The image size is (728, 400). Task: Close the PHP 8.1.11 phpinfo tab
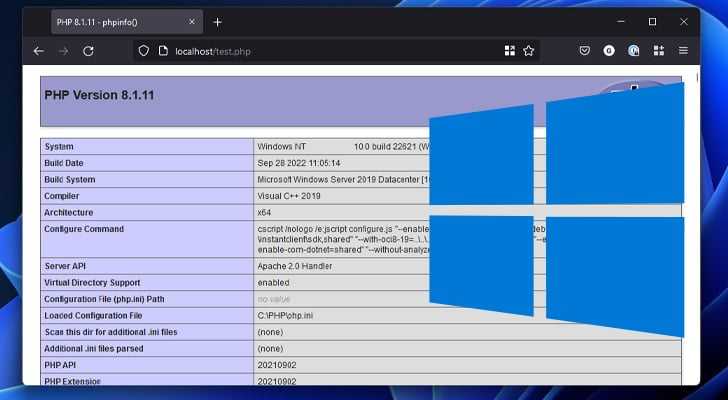point(192,22)
